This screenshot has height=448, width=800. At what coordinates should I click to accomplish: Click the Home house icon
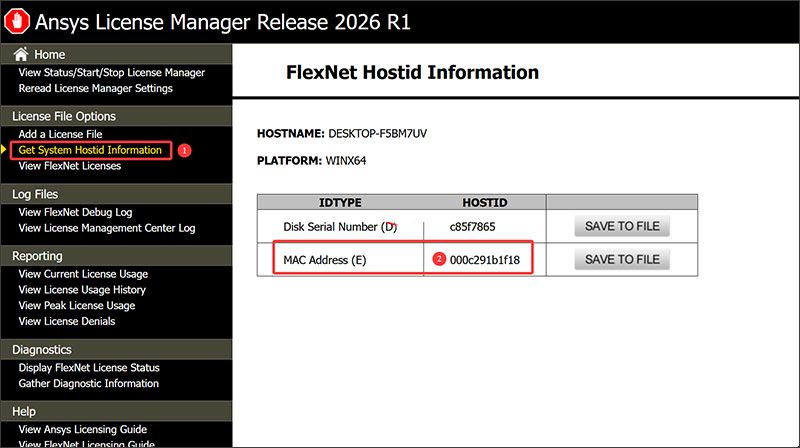21,54
